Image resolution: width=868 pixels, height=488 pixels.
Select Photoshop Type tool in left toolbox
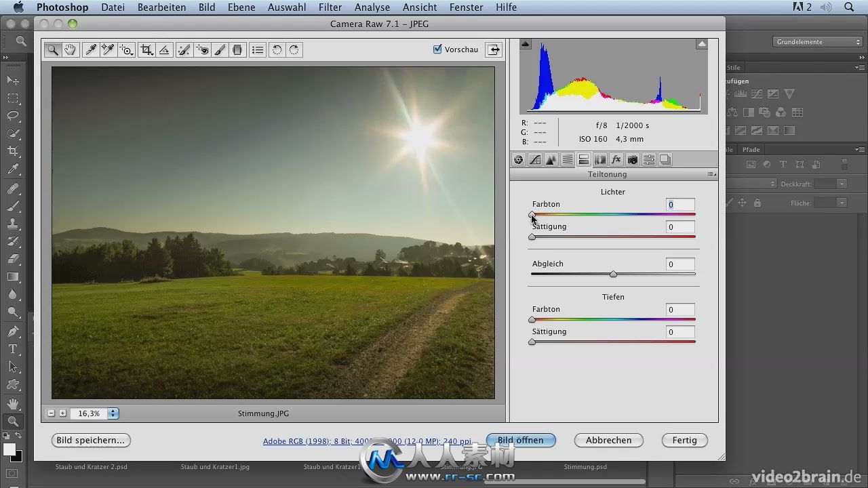[13, 349]
